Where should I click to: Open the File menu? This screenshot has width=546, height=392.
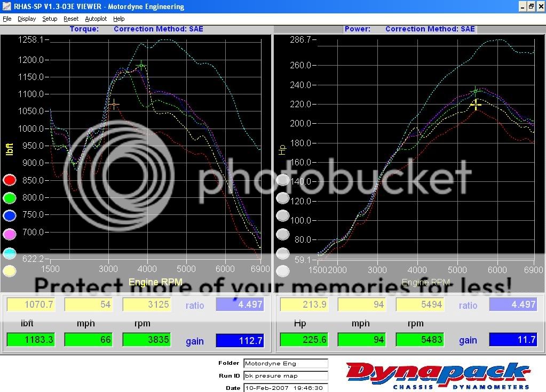(x=7, y=19)
